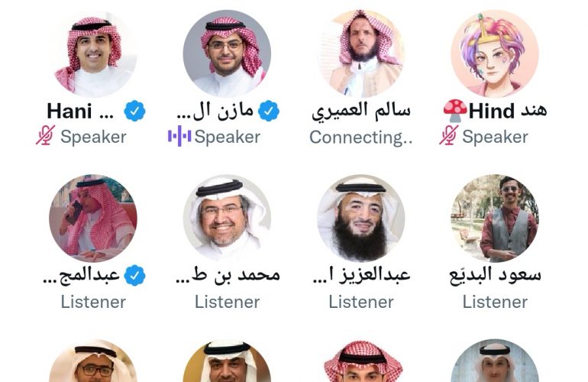Click the verified badge beside عبدالمج
588x382 pixels.
[x=134, y=276]
